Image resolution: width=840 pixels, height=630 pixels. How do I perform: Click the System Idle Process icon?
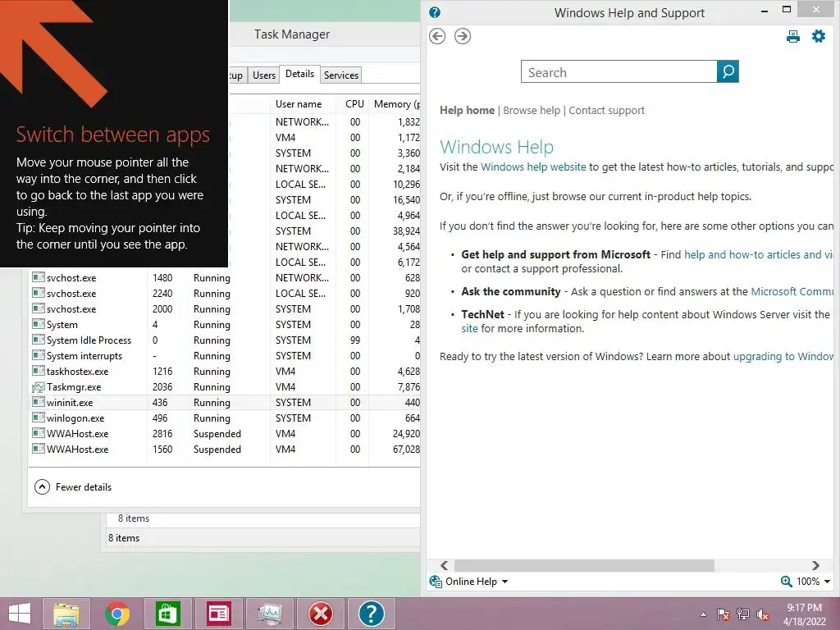pyautogui.click(x=38, y=340)
